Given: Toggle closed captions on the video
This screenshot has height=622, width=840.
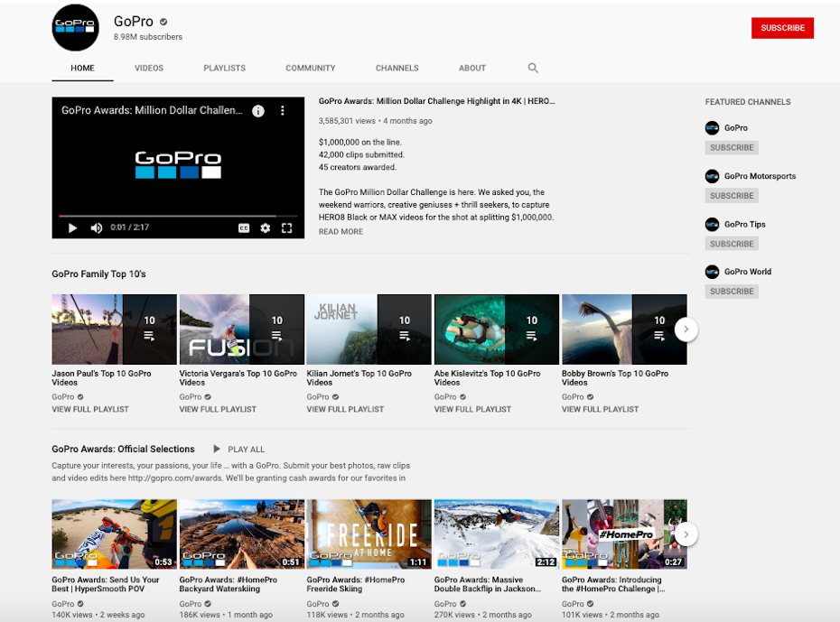Looking at the screenshot, I should 244,228.
